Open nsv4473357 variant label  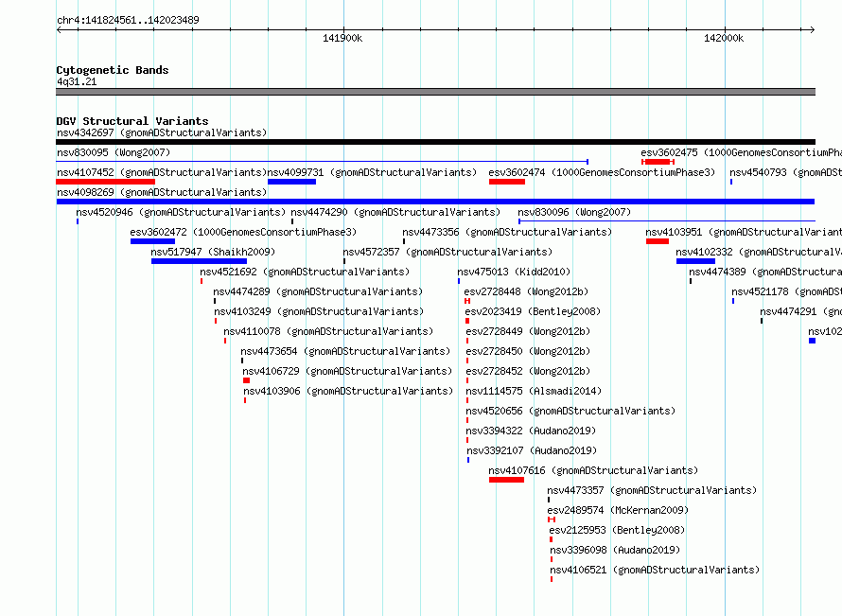point(652,490)
